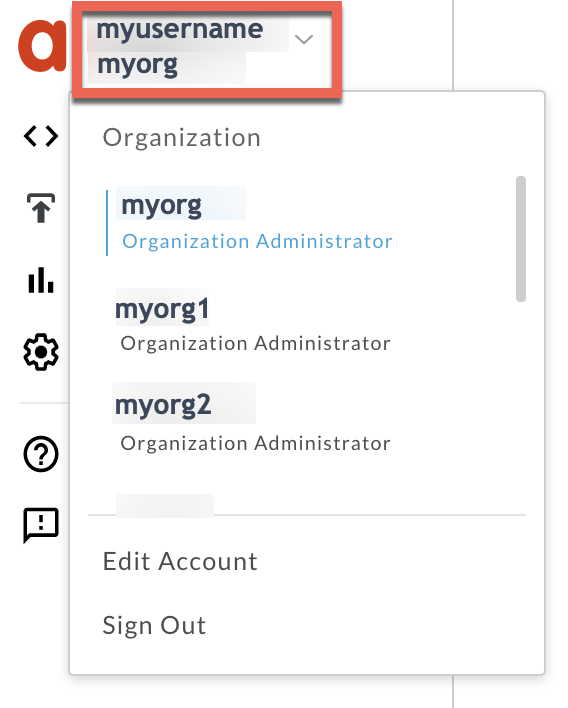Click the Organization Administrator label under myorg1

256,344
